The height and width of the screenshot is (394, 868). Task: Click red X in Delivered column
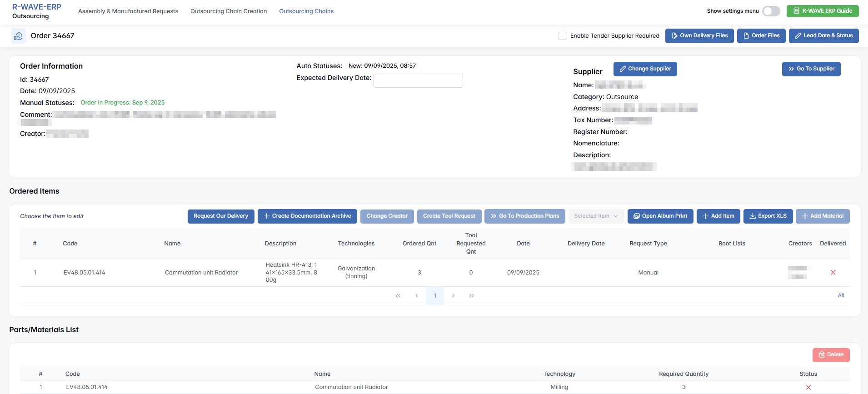(x=833, y=273)
